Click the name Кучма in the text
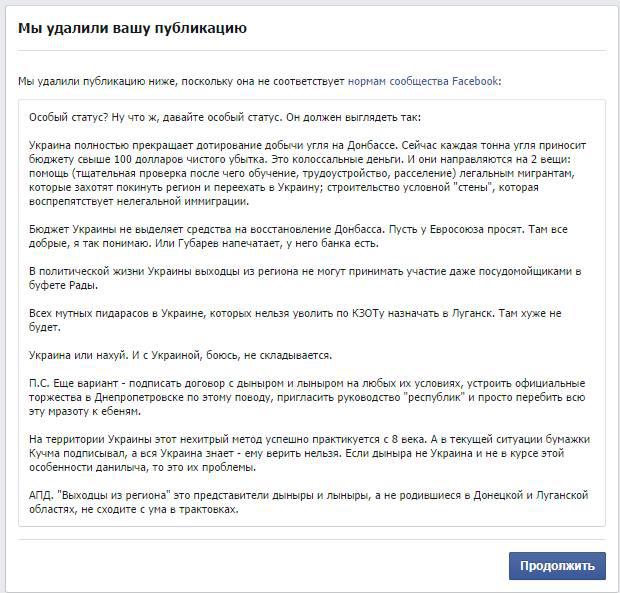Viewport: 620px width, 593px height. [44, 453]
